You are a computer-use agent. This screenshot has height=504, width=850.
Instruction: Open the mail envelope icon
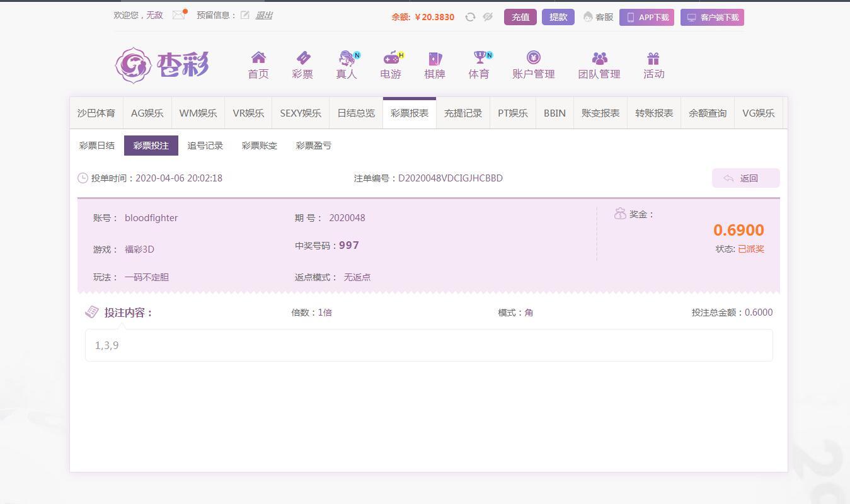179,15
